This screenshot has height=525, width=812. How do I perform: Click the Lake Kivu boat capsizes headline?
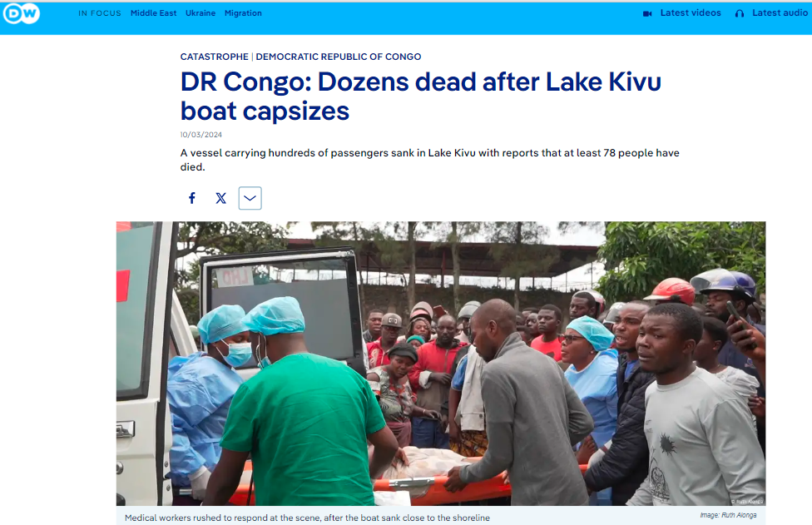(x=420, y=97)
